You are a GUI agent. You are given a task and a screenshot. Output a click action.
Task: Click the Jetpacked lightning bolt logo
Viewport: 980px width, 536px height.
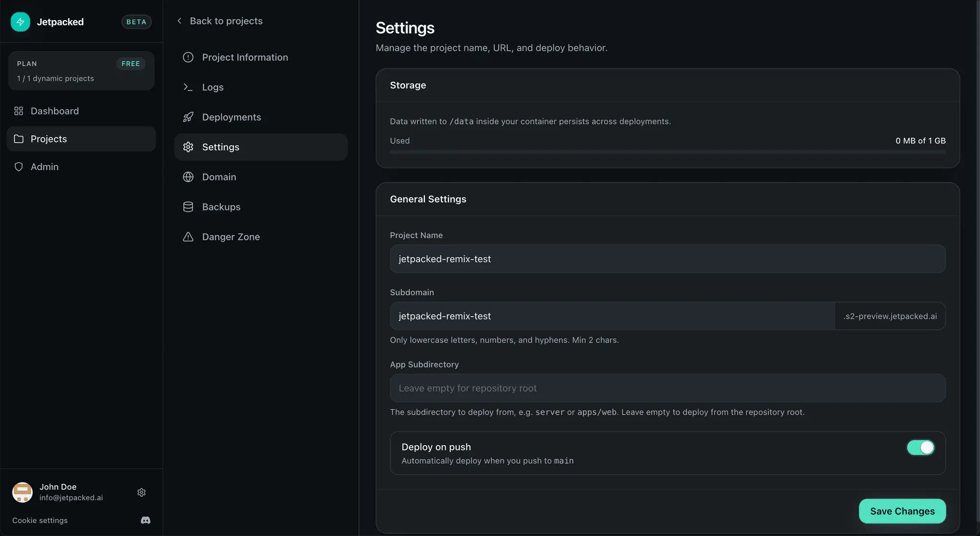click(x=20, y=22)
